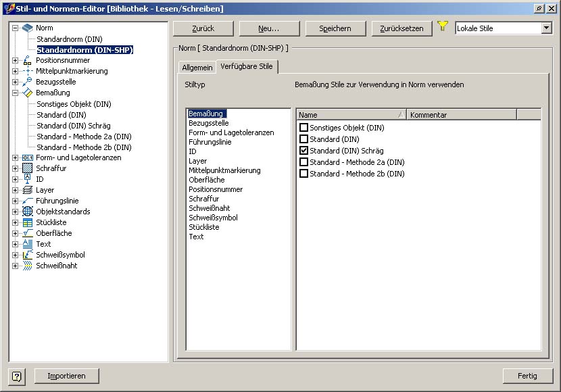Click the Objektstandards globe icon

pyautogui.click(x=28, y=212)
